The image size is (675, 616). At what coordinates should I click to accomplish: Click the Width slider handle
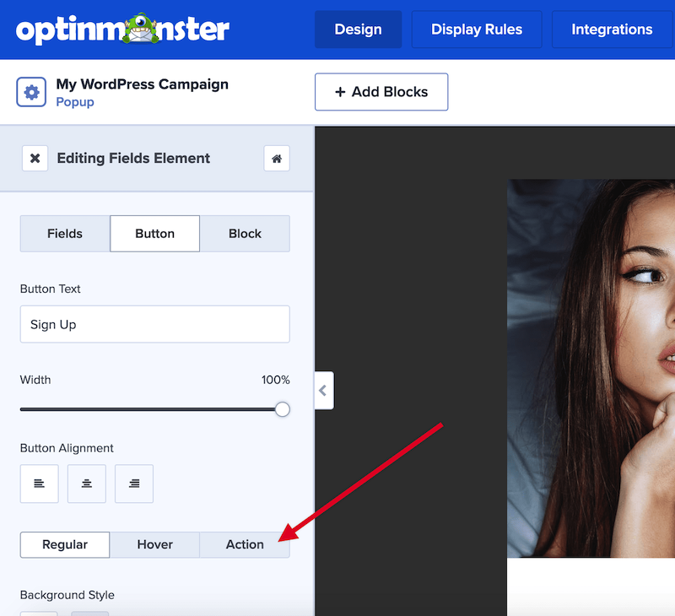pyautogui.click(x=283, y=409)
